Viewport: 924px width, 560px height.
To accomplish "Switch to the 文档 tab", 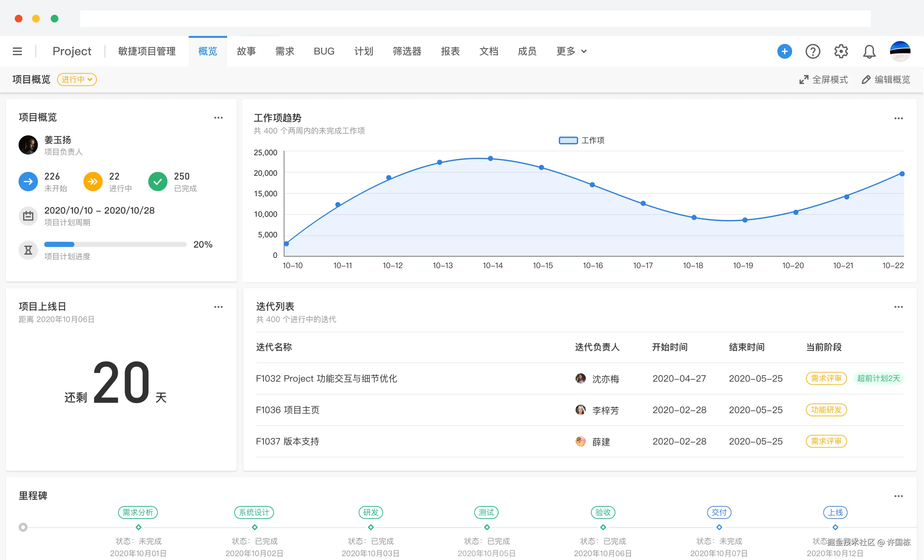I will pyautogui.click(x=489, y=51).
